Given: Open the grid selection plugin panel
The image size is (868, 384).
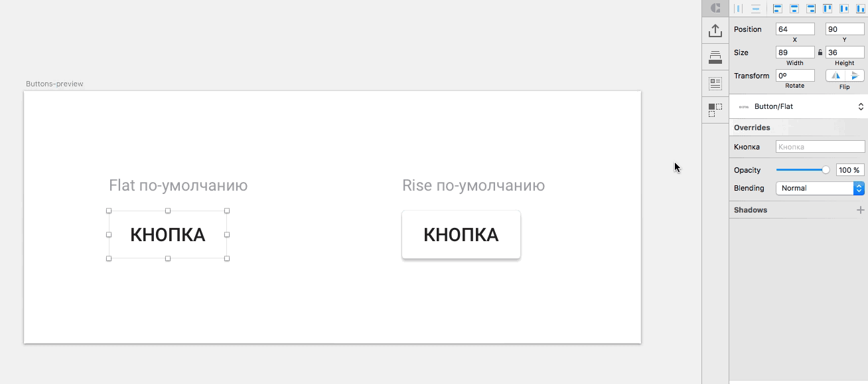Looking at the screenshot, I should point(715,110).
